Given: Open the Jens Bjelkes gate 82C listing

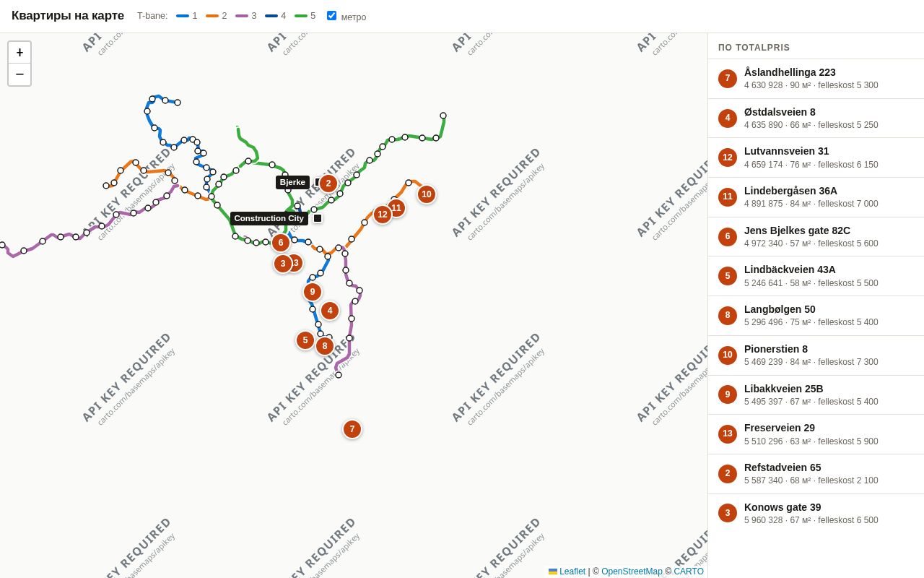Looking at the screenshot, I should (x=816, y=237).
